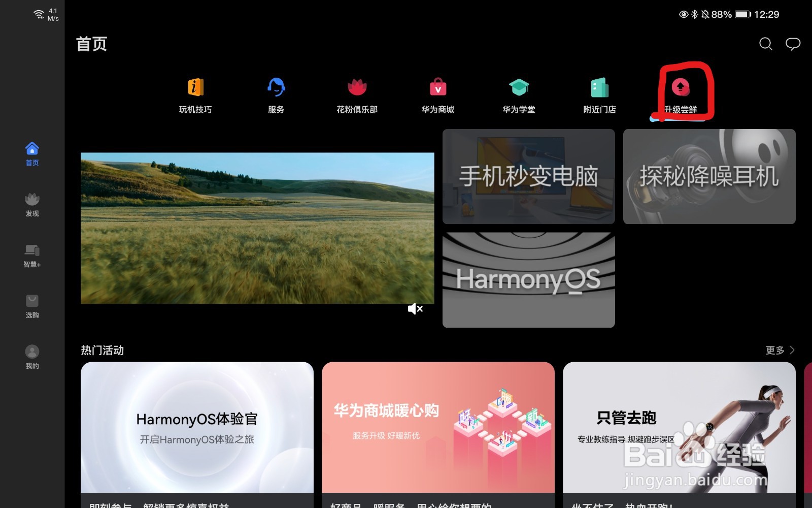Image resolution: width=812 pixels, height=508 pixels.
Task: Open messages via the chat bubble icon
Action: click(x=794, y=45)
